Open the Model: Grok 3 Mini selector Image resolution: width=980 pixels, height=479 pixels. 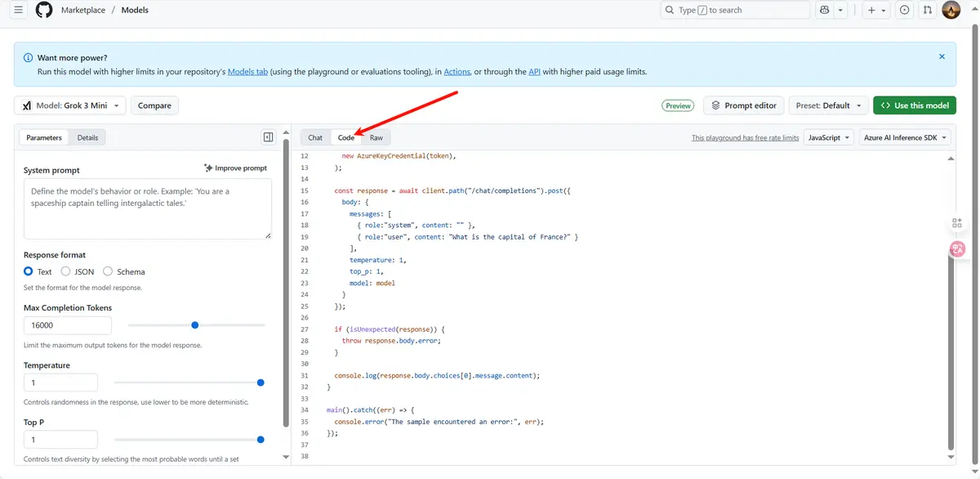tap(70, 105)
